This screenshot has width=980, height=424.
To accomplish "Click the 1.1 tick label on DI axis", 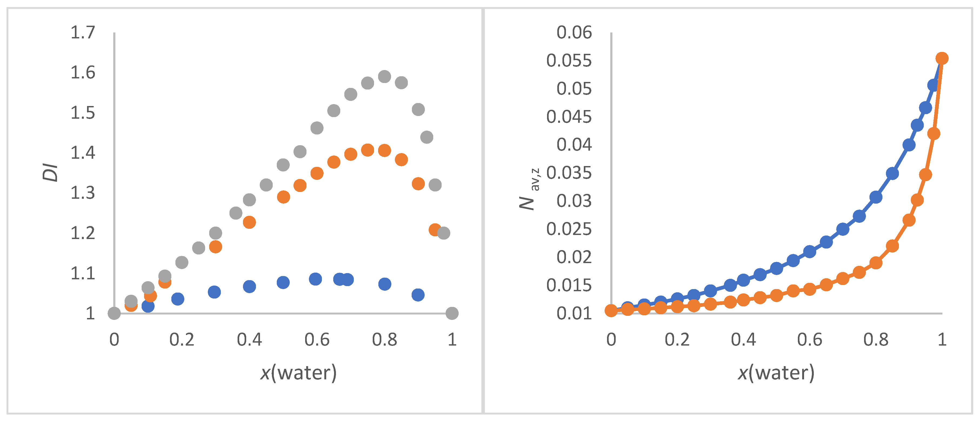I will click(83, 273).
